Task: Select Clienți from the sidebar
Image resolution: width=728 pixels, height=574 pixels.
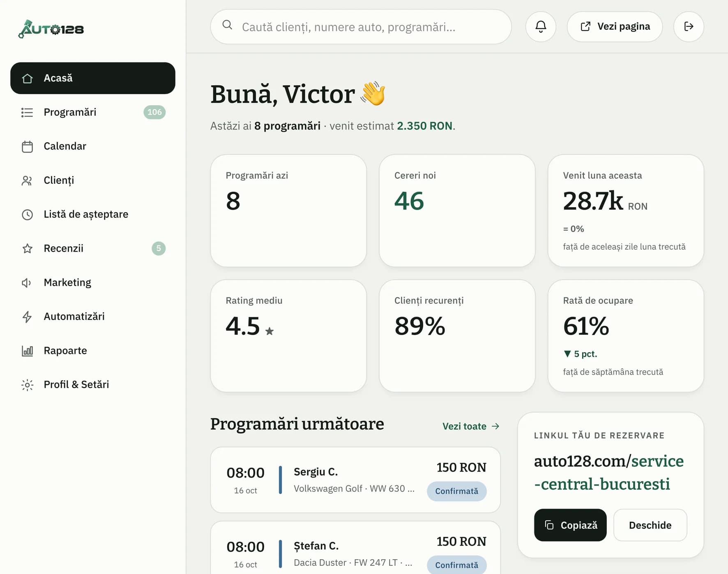Action: (x=93, y=181)
